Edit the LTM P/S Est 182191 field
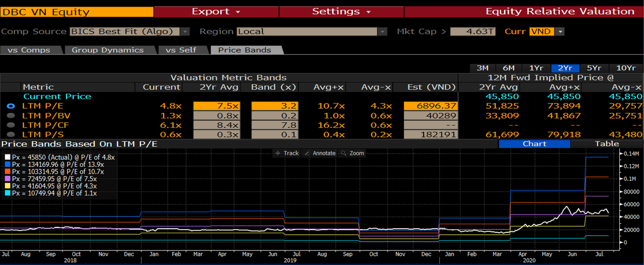Viewport: 644px width, 265px height. coord(430,134)
